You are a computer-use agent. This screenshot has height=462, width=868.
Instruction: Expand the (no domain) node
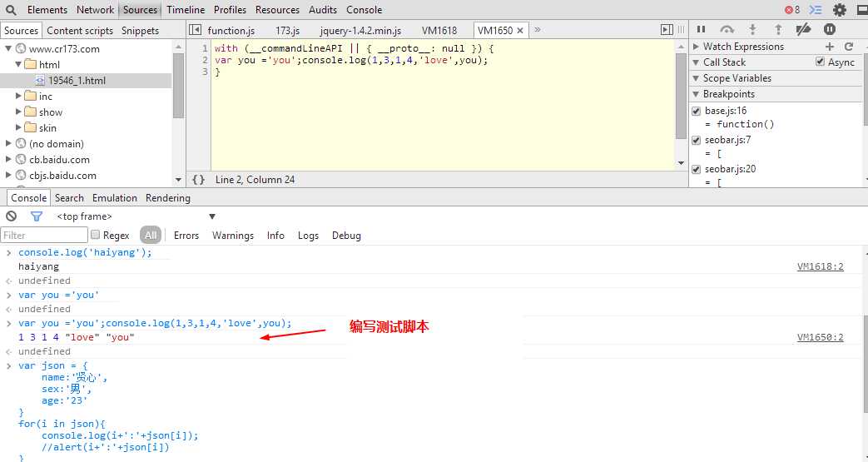[x=8, y=143]
